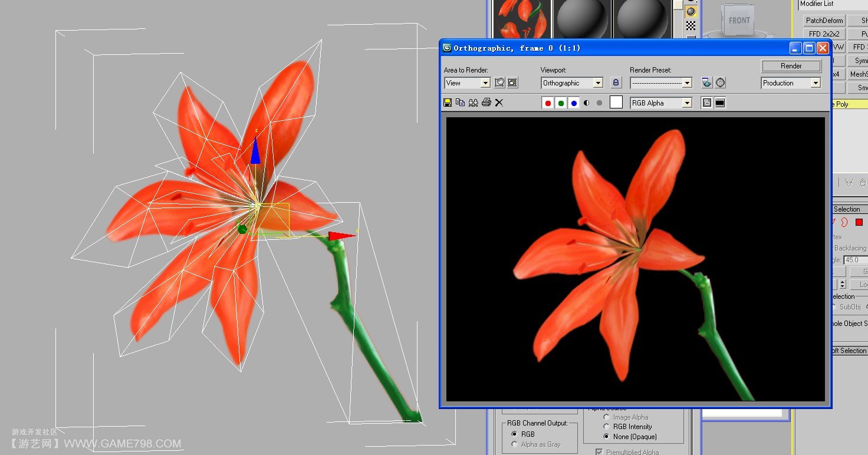Open the RGB Alpha channel dropdown
Viewport: 868px width, 455px height.
(661, 103)
